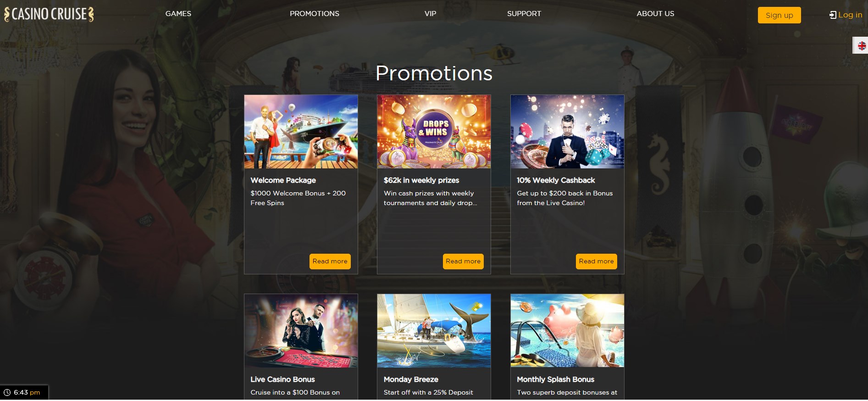This screenshot has height=401, width=868.
Task: Open the Live Casino Bonus roulette image
Action: (301, 331)
